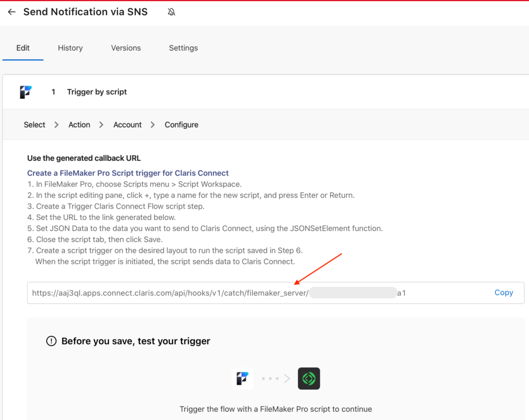Click the back arrow beside the flow title

[11, 12]
